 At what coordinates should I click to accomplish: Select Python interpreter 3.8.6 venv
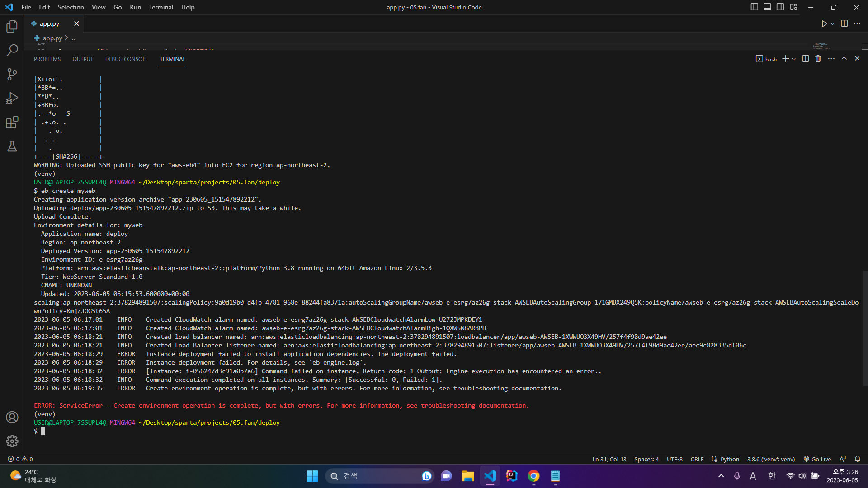771,459
